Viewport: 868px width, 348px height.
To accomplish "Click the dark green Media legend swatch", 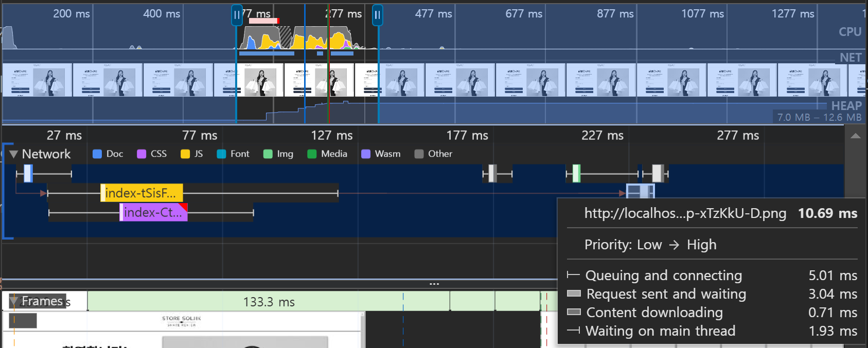I will coord(312,154).
